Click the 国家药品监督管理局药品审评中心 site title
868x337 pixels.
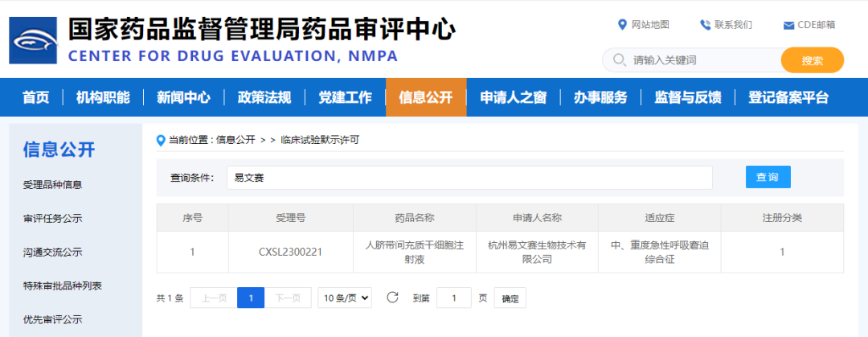262,29
